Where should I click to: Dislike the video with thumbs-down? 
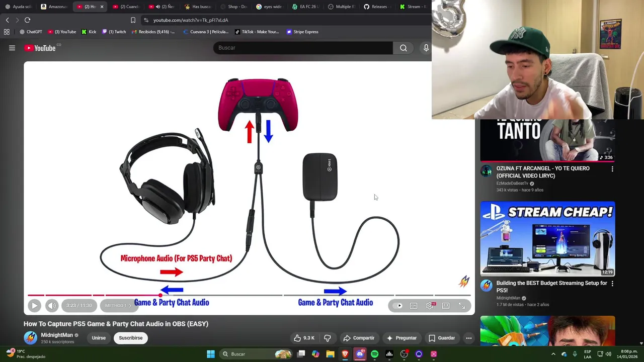pyautogui.click(x=327, y=338)
